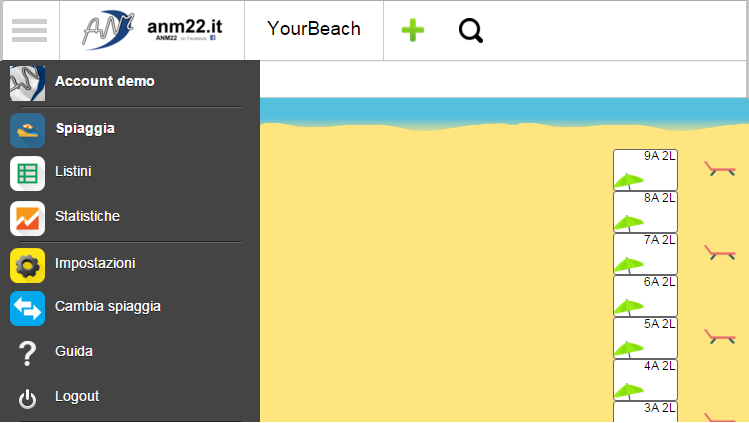Click the Guida question mark icon
The image size is (749, 423).
pos(27,353)
